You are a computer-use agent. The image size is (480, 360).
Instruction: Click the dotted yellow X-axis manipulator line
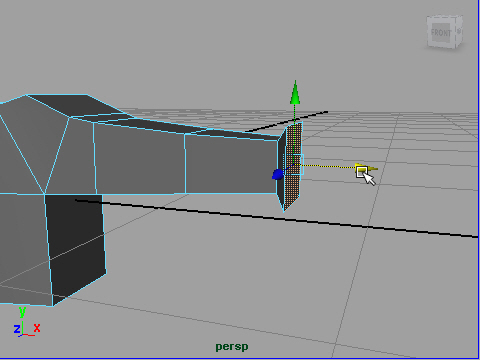pyautogui.click(x=328, y=166)
